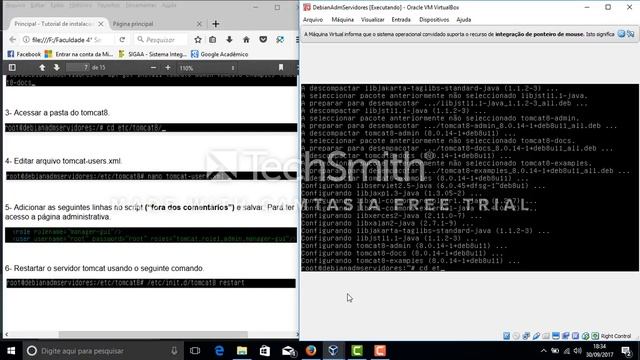The width and height of the screenshot is (640, 360).
Task: Click VirtualBox shared folders status icon
Action: tap(546, 336)
